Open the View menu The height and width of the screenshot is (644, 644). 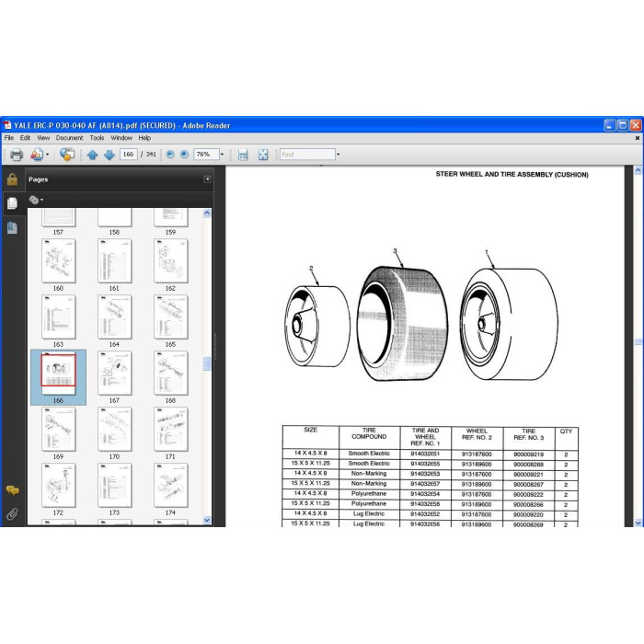[x=43, y=138]
